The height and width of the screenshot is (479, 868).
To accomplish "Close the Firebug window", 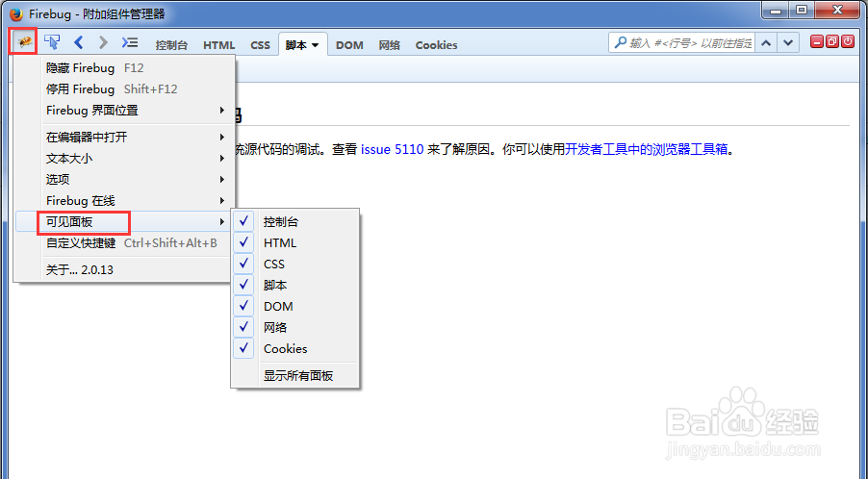I will coord(837,10).
